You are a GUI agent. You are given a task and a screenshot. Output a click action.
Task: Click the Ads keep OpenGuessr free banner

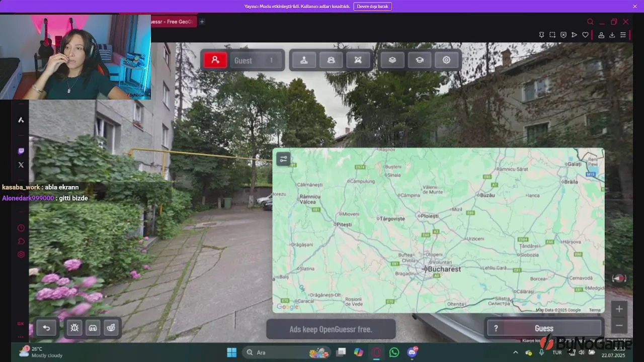331,329
